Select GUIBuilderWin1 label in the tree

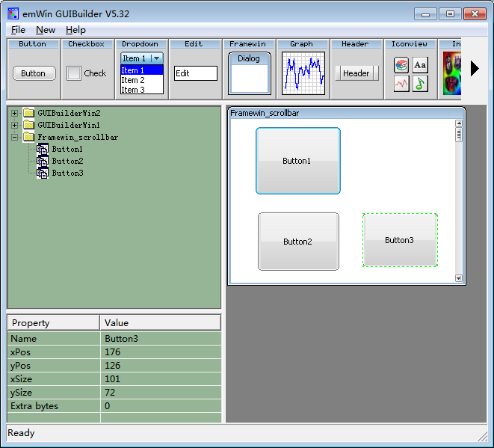point(69,125)
